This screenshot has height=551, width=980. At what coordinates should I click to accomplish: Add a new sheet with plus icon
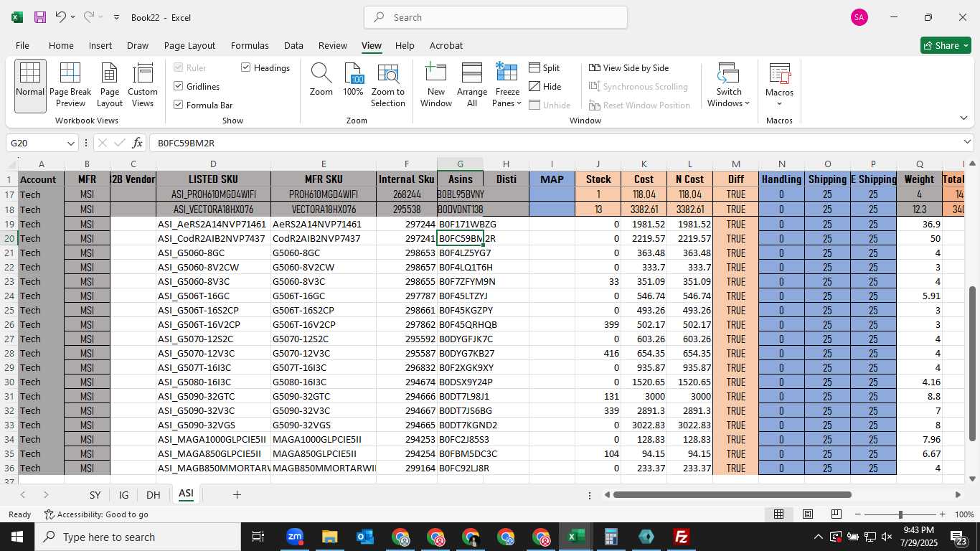[x=237, y=494]
